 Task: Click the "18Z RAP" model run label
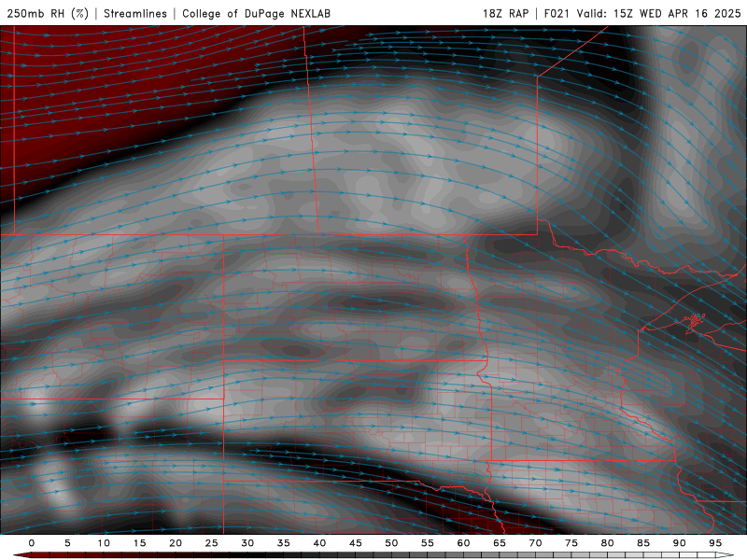[x=505, y=13]
